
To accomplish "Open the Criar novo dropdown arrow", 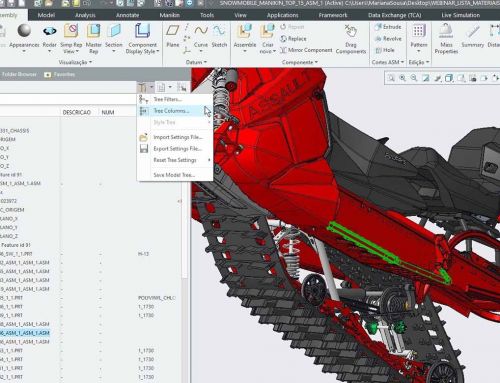I will [x=274, y=51].
